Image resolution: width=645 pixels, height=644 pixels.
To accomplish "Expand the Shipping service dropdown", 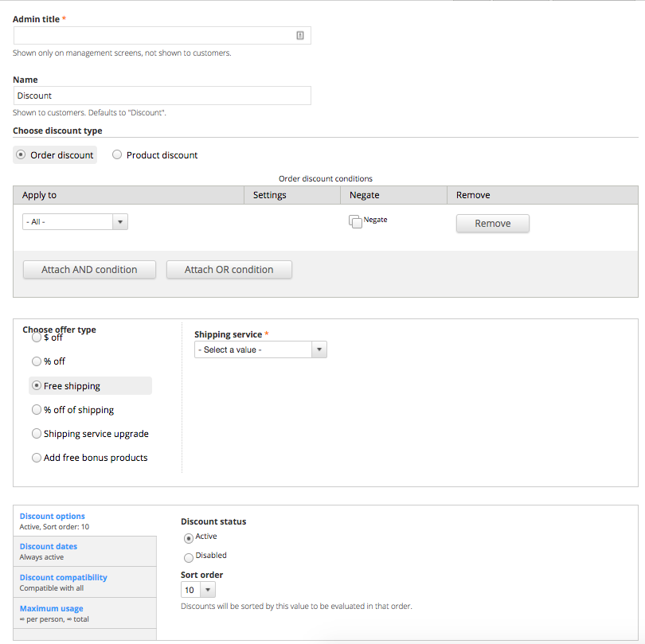I will [x=260, y=349].
